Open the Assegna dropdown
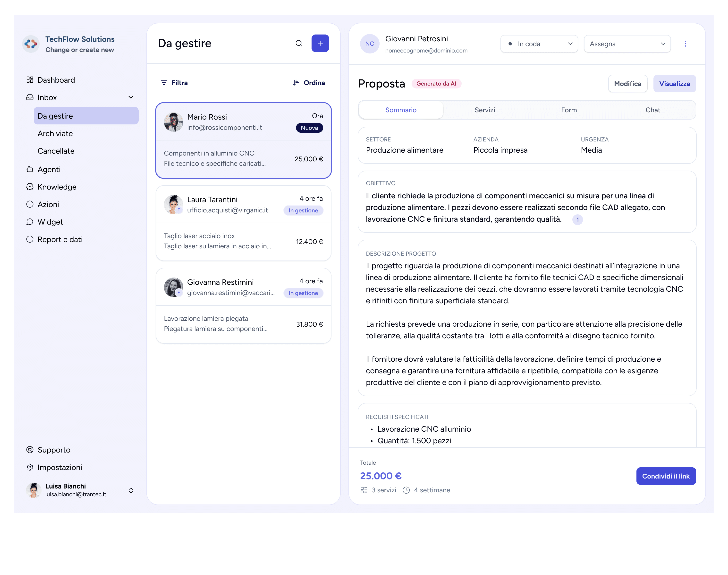The width and height of the screenshot is (728, 575). [627, 44]
